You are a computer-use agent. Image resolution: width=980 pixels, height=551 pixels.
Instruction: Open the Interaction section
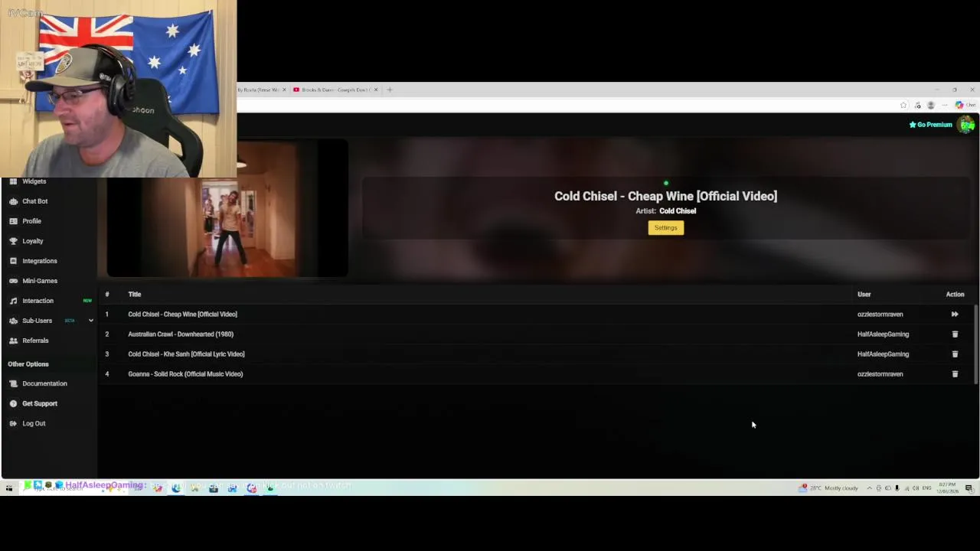pos(38,301)
